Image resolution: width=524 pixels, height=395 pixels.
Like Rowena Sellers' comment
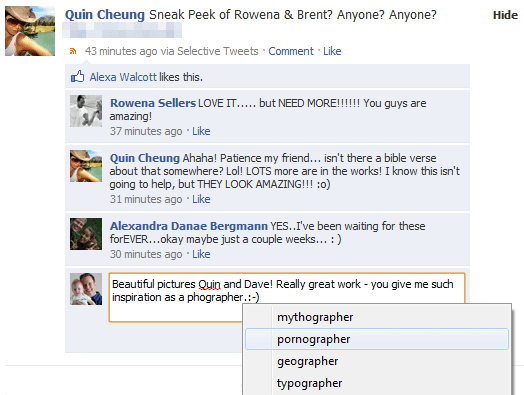point(201,131)
